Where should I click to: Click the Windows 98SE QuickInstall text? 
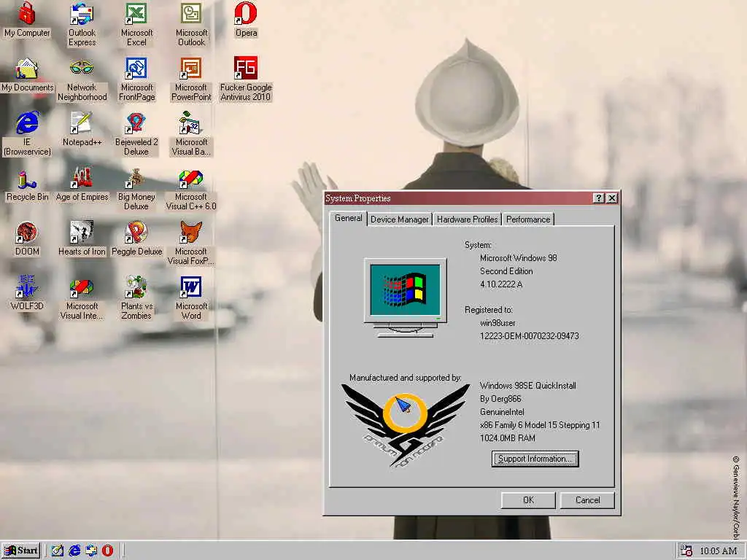click(528, 386)
